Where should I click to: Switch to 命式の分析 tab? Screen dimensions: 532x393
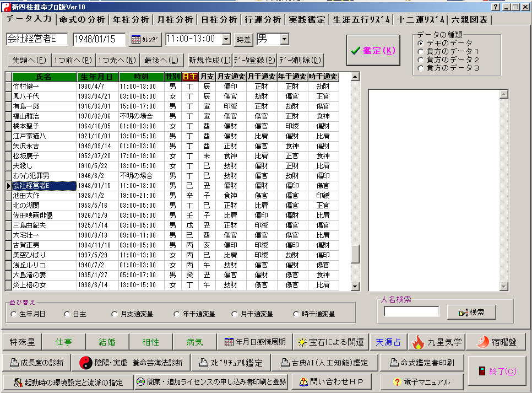click(82, 20)
